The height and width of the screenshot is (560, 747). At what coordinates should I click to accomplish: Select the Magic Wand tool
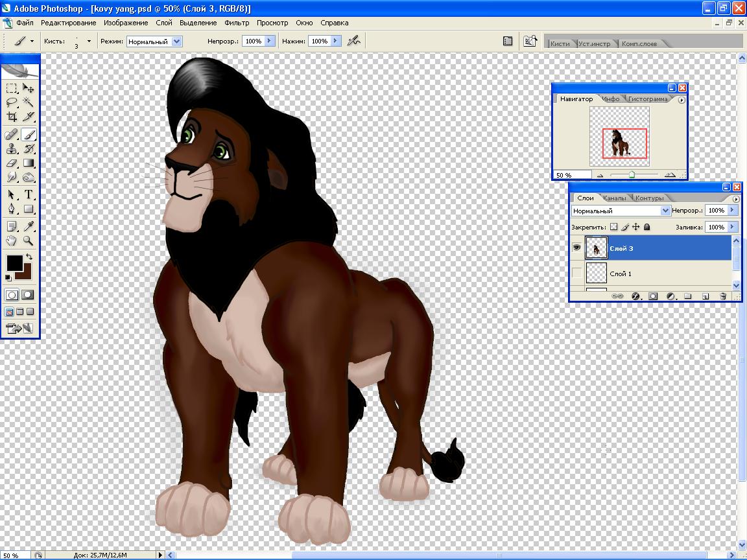[29, 102]
